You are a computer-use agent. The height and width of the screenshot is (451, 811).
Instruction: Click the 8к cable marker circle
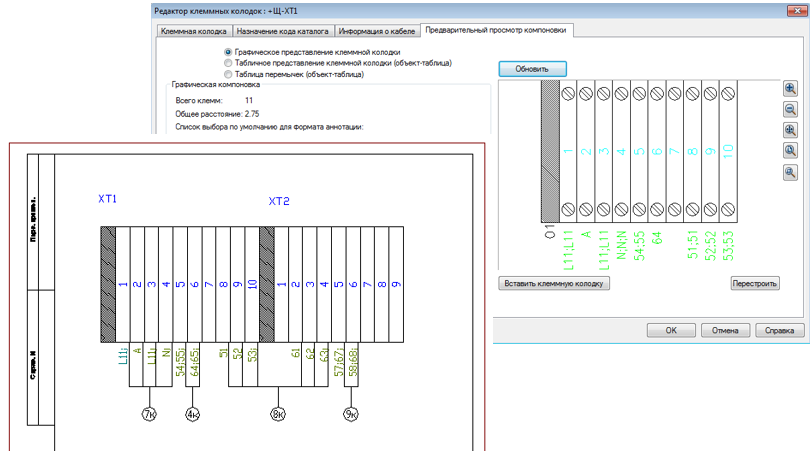pos(278,414)
